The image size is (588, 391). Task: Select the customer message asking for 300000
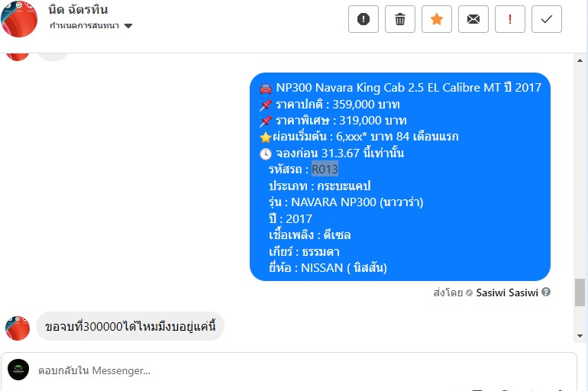tap(130, 326)
